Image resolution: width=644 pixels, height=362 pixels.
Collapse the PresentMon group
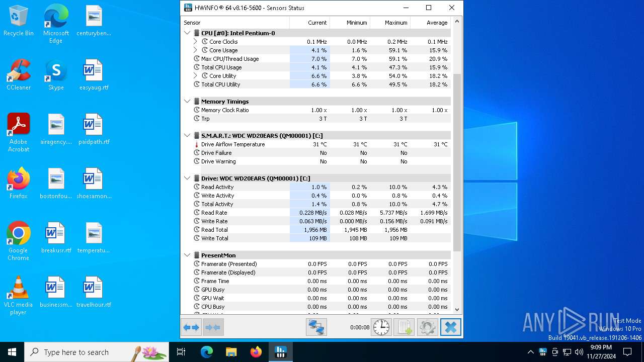coord(187,255)
